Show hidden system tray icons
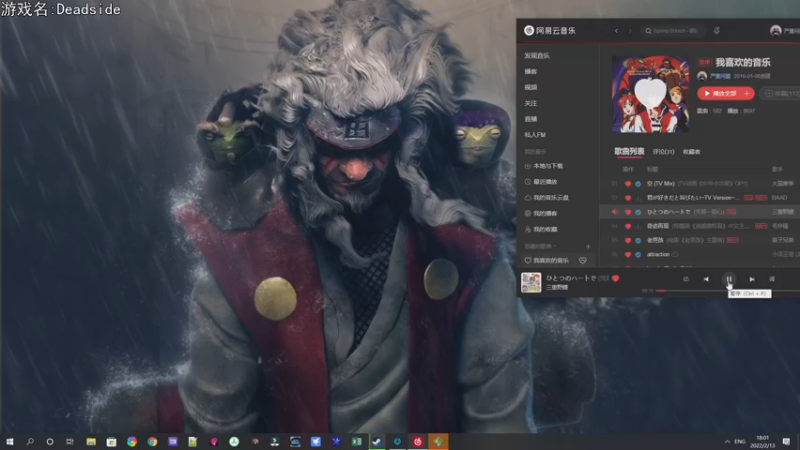The height and width of the screenshot is (450, 800). click(x=727, y=441)
